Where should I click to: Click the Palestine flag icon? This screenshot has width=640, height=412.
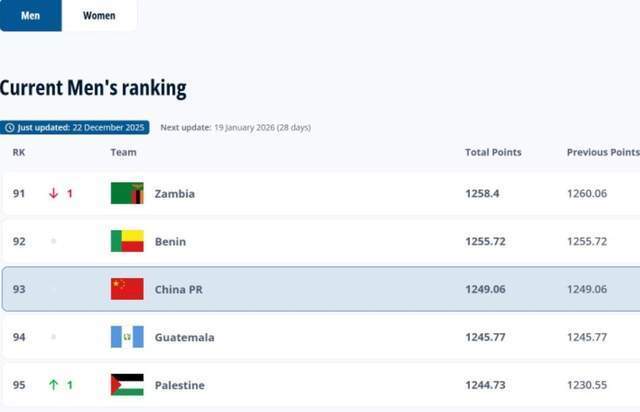click(127, 385)
